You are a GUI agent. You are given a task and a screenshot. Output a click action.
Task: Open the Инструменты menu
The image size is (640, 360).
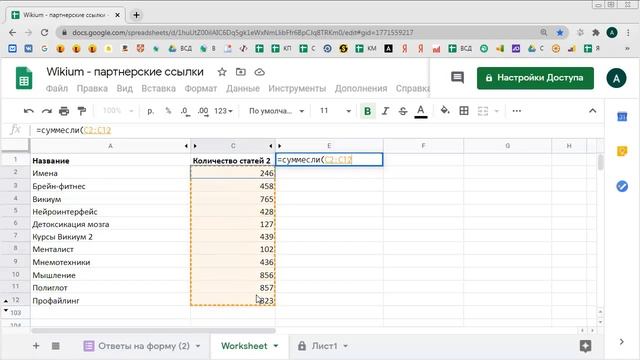click(297, 89)
